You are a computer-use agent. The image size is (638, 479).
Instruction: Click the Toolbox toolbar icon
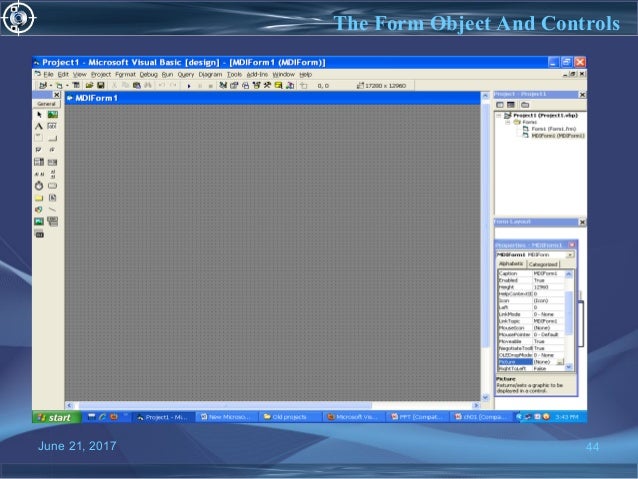(267, 85)
